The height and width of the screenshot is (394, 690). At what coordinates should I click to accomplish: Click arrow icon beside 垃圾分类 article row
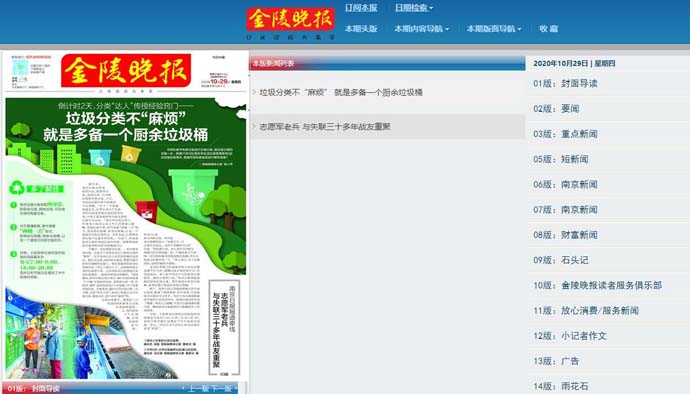click(254, 92)
